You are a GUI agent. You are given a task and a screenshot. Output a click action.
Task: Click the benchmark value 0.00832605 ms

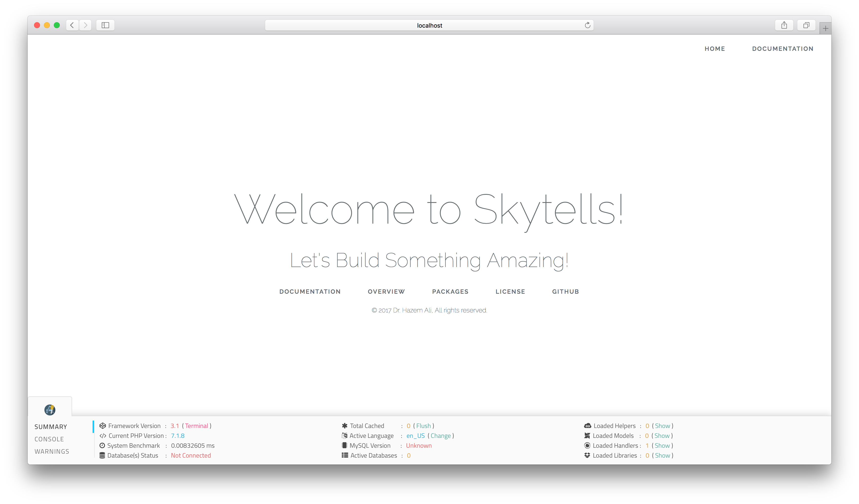tap(193, 446)
